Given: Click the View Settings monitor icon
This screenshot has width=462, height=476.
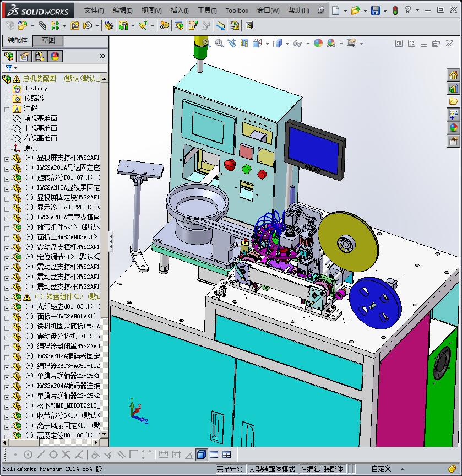Looking at the screenshot, I should pos(351,43).
